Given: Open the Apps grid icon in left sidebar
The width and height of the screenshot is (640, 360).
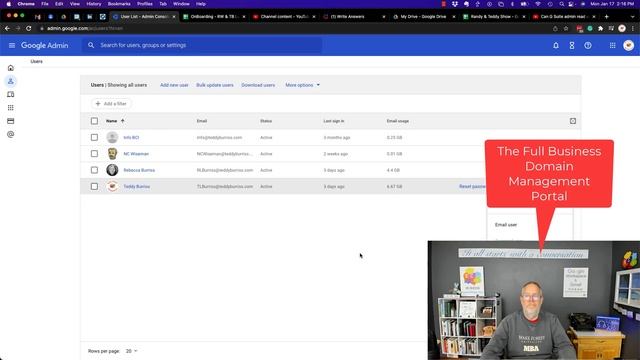Looking at the screenshot, I should pyautogui.click(x=11, y=108).
